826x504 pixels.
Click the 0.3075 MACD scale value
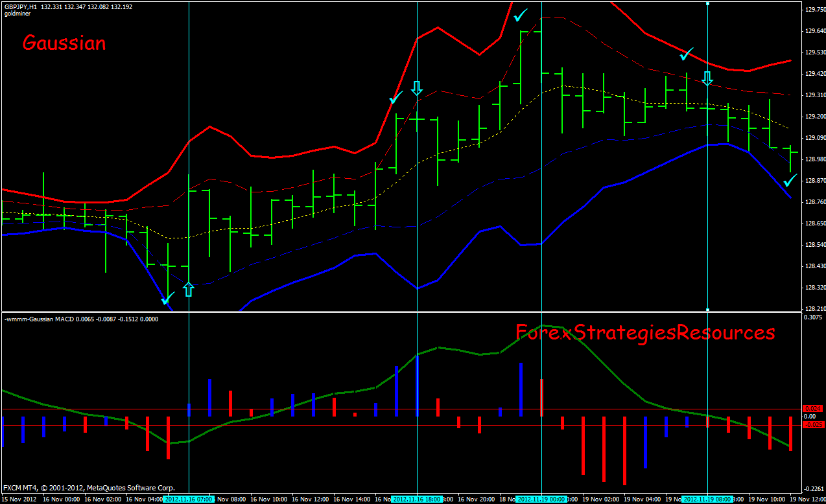coord(812,317)
